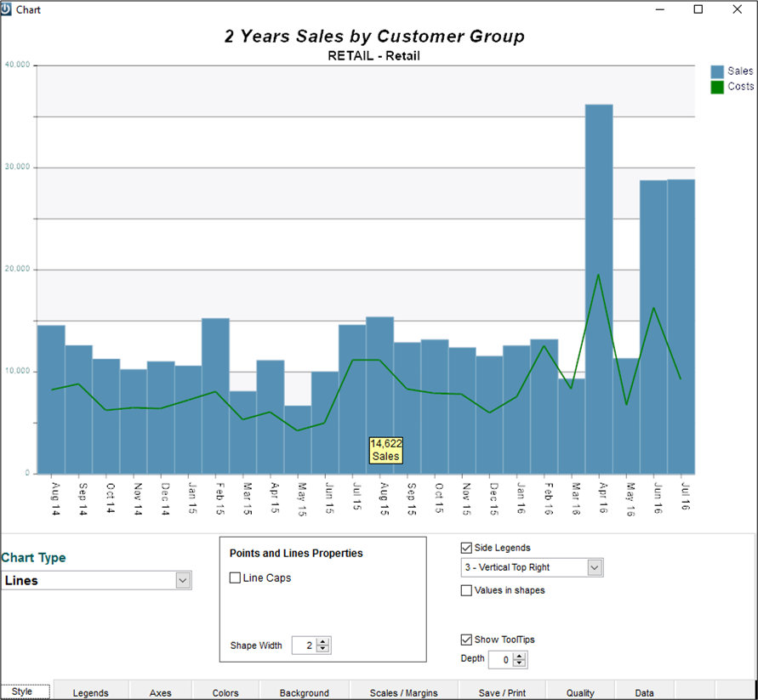This screenshot has height=700, width=758.
Task: Disable the Side Legends option
Action: point(466,548)
